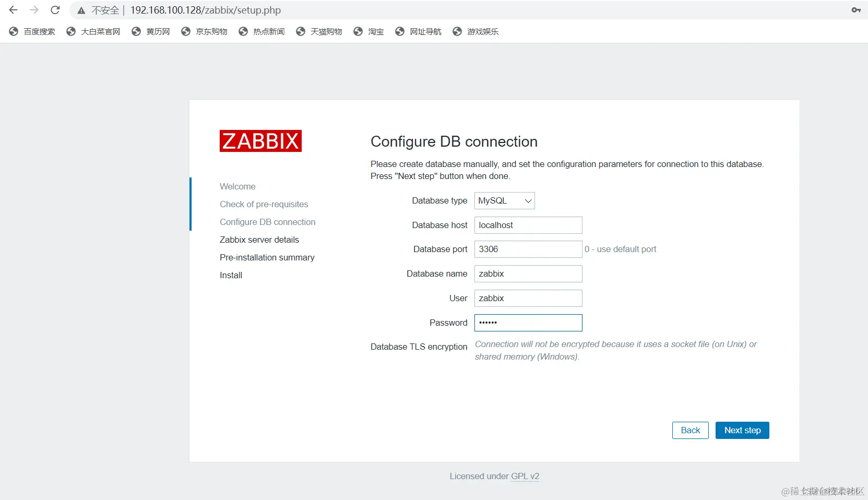
Task: Select Check of pre-requisites step
Action: [x=264, y=204]
